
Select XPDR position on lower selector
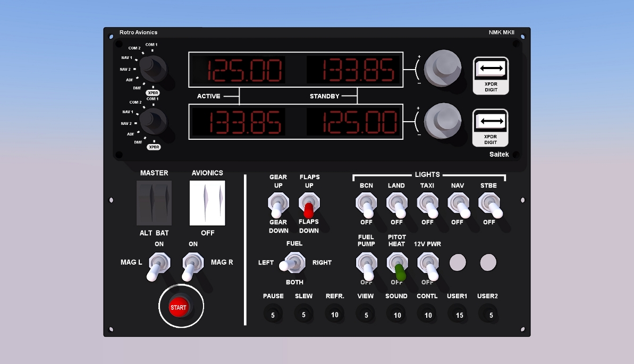pyautogui.click(x=154, y=147)
